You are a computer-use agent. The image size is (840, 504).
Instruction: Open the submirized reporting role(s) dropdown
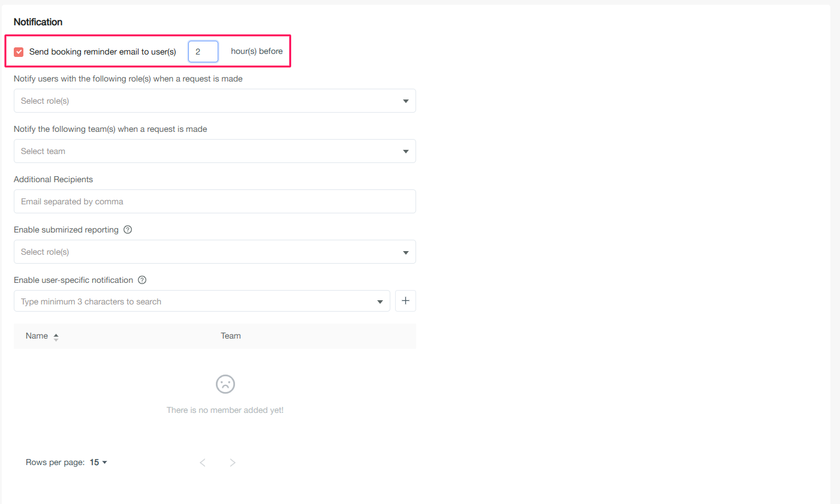[x=214, y=252]
